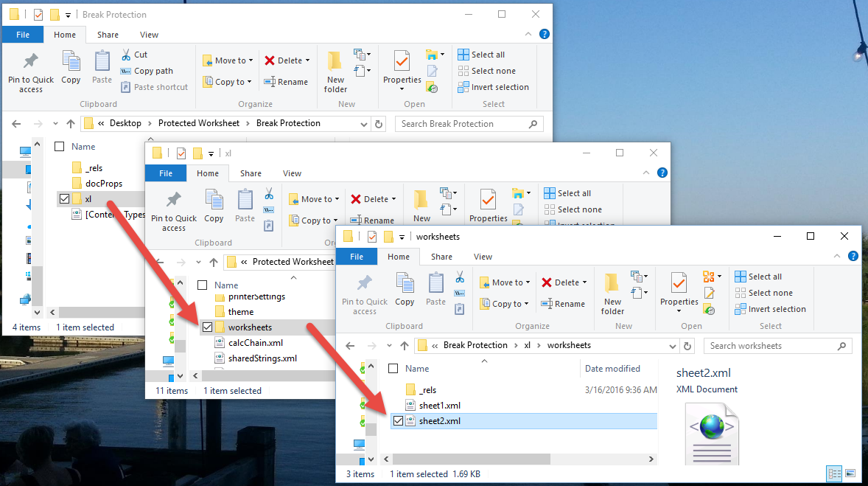Click Select all in Break Protection window
868x486 pixels.
[x=481, y=55]
